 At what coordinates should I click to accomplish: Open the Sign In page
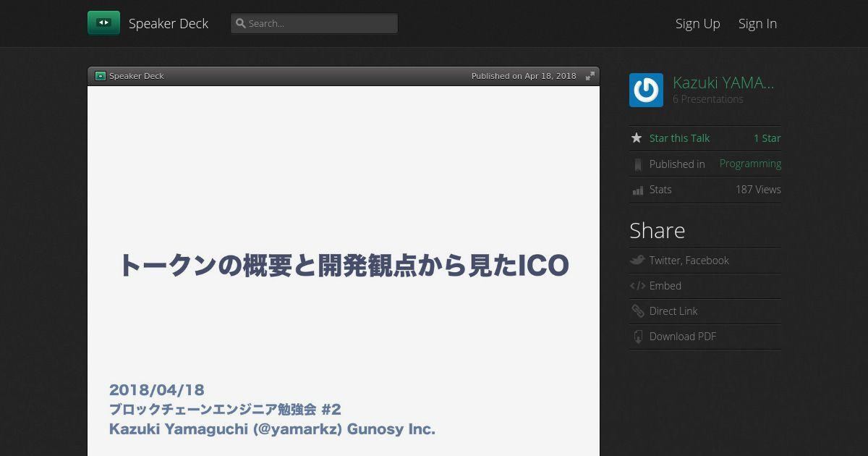coord(757,23)
